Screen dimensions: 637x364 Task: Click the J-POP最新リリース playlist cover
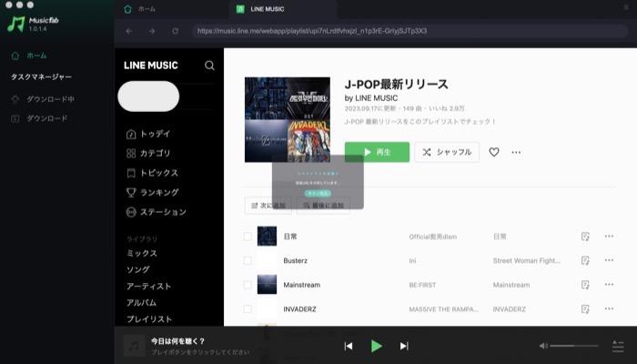pos(288,120)
